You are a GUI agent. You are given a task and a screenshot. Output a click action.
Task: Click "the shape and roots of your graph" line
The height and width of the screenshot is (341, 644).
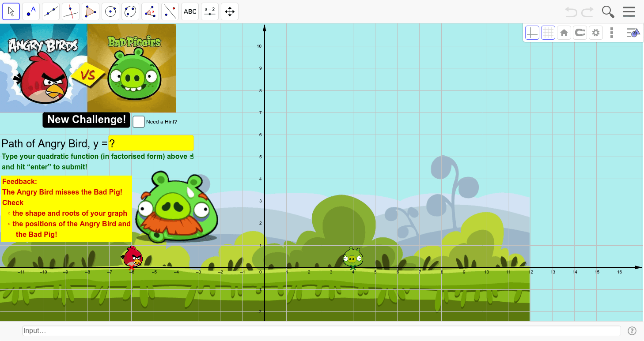pos(70,214)
